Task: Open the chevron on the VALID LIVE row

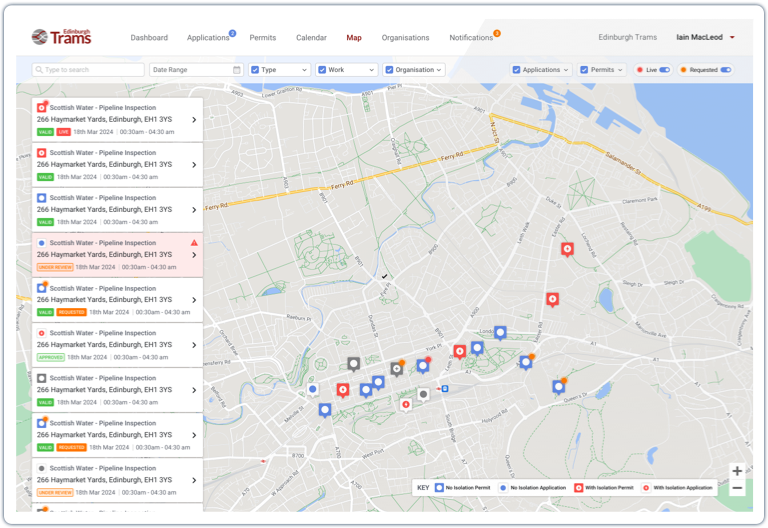Action: pos(194,120)
